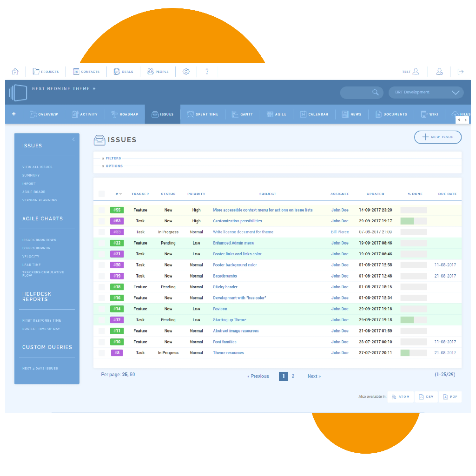
Task: Click the logout icon at top right
Action: tap(461, 72)
